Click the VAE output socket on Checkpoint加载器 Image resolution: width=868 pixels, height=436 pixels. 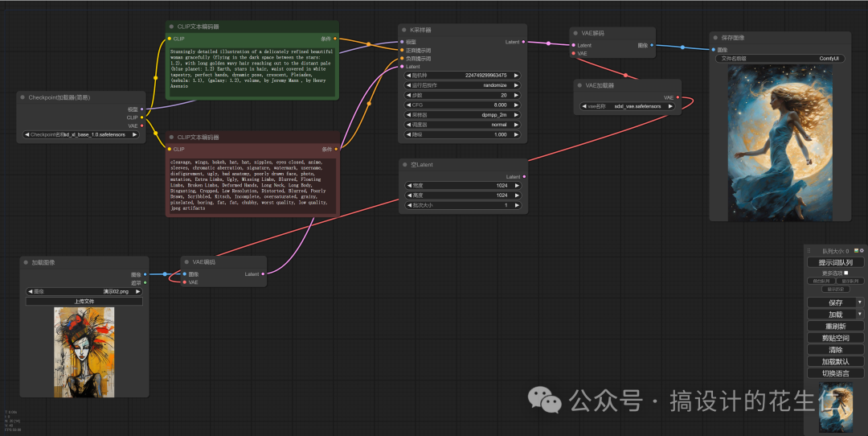[141, 125]
